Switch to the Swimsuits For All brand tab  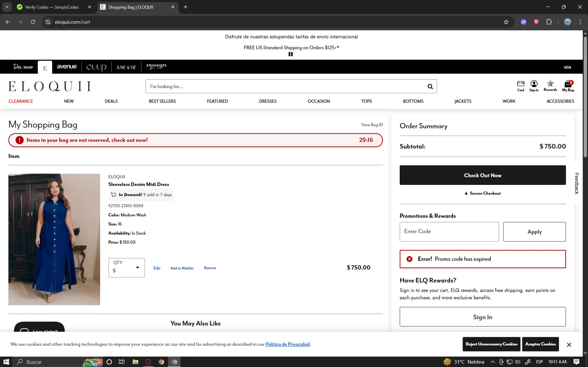(x=156, y=67)
